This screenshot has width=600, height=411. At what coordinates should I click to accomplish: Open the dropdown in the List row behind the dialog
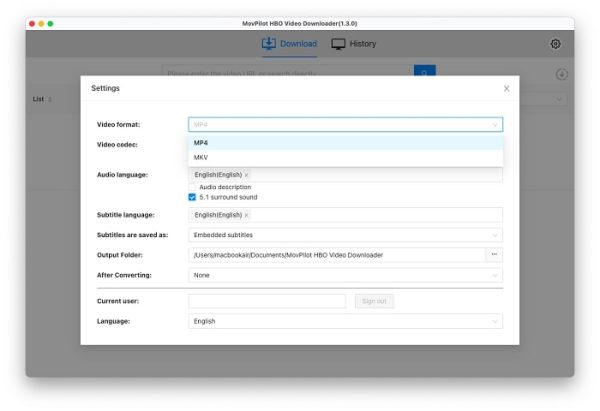(543, 99)
